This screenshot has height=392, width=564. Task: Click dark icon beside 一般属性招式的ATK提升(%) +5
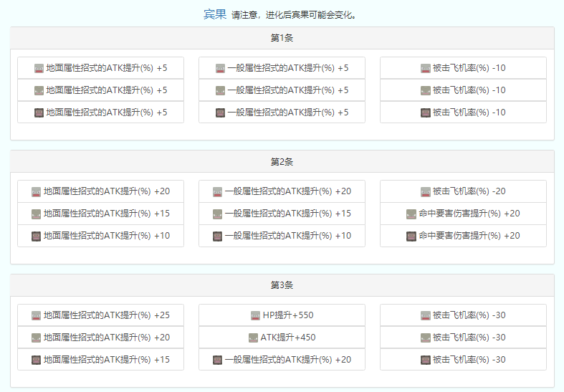(221, 113)
